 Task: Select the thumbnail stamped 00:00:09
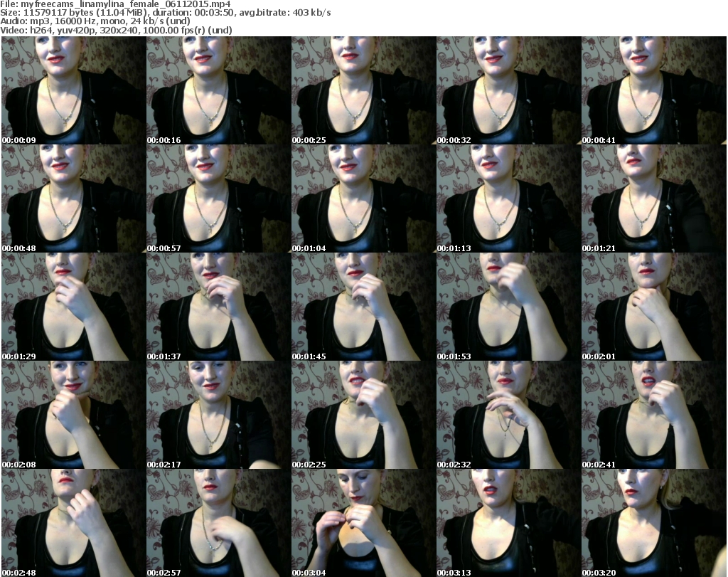coord(74,90)
